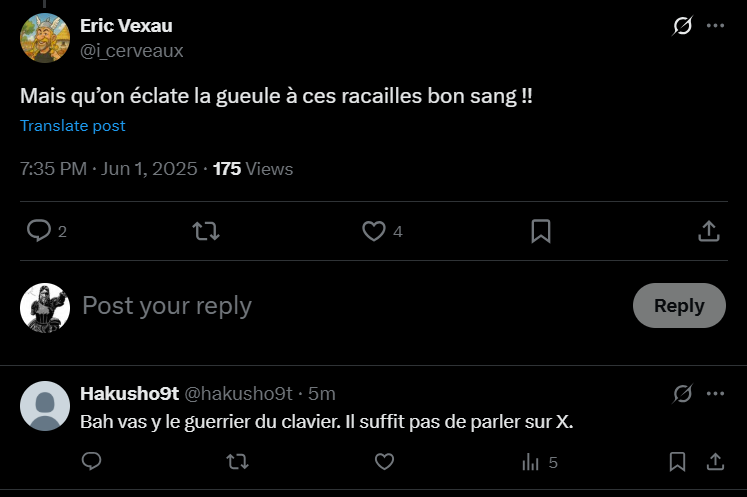Share the Hakusho9t reply
747x497 pixels.
(715, 462)
